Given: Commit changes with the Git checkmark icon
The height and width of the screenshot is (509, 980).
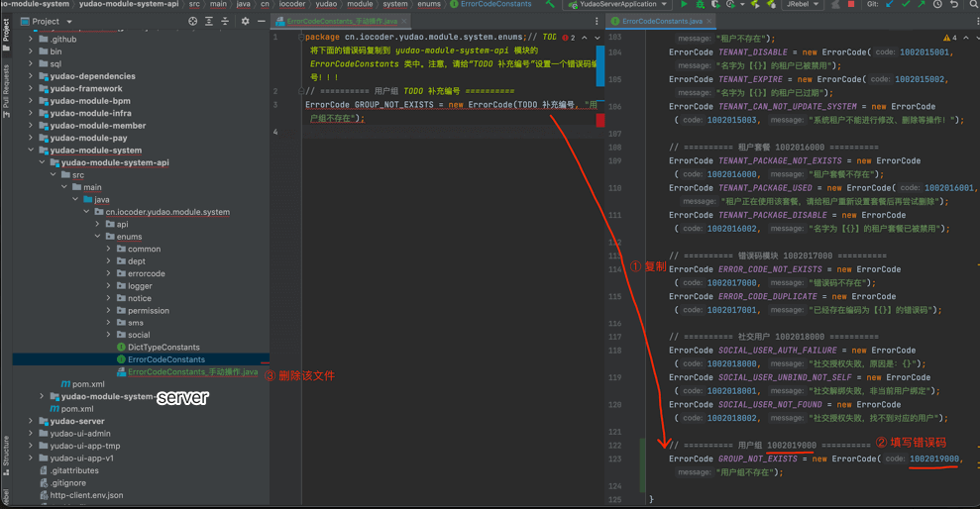Looking at the screenshot, I should 906,5.
